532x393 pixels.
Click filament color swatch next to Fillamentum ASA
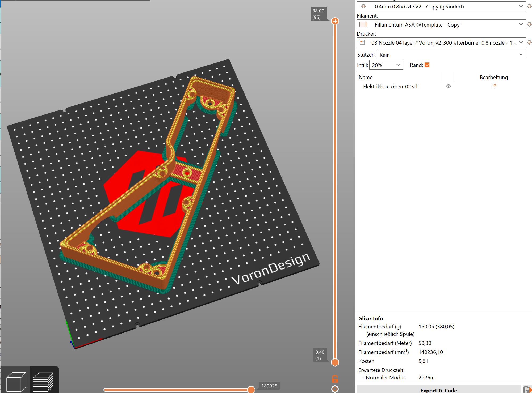[x=363, y=24]
